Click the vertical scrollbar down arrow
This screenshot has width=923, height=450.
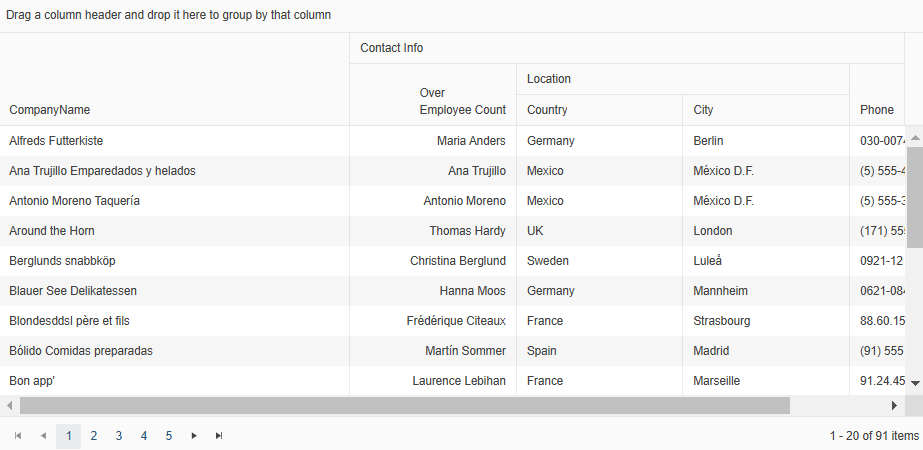click(915, 383)
